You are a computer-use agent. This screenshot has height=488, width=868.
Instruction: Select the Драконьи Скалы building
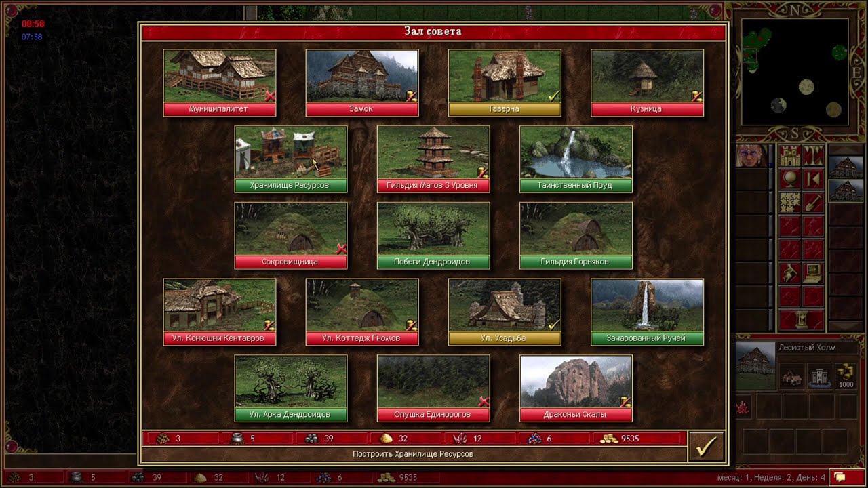pyautogui.click(x=576, y=388)
